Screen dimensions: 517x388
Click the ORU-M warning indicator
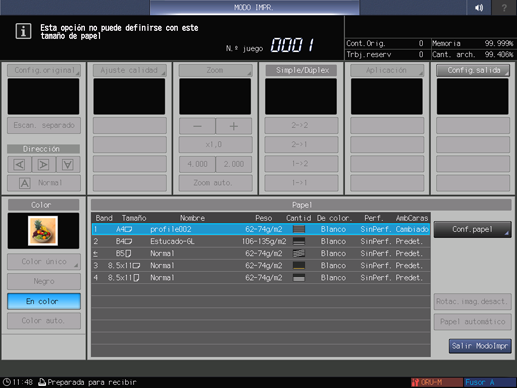[437, 382]
